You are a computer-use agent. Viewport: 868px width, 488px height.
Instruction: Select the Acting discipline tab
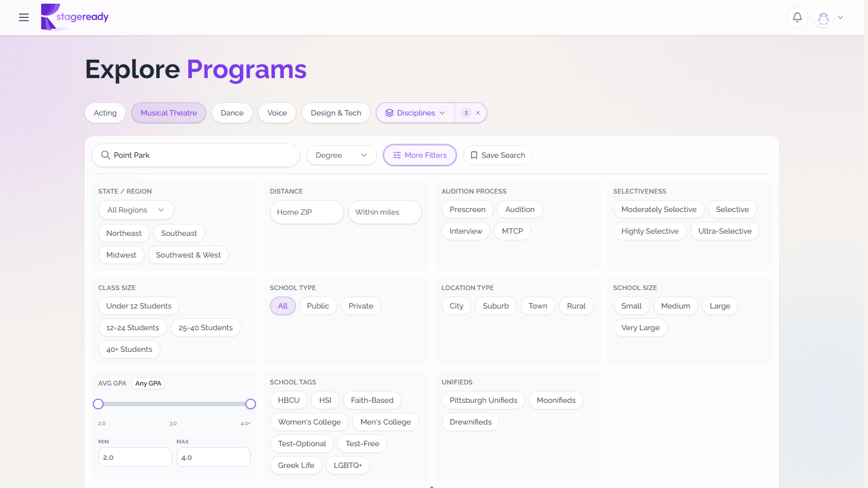click(x=105, y=113)
